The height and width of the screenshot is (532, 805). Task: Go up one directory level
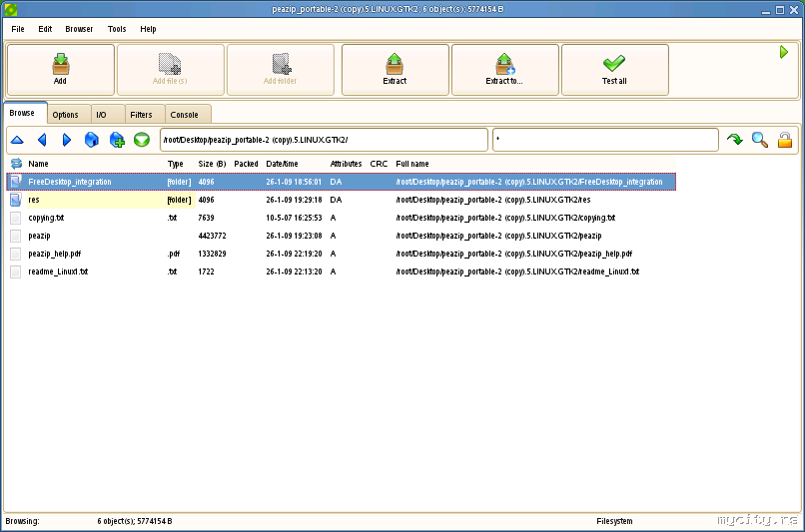tap(17, 140)
